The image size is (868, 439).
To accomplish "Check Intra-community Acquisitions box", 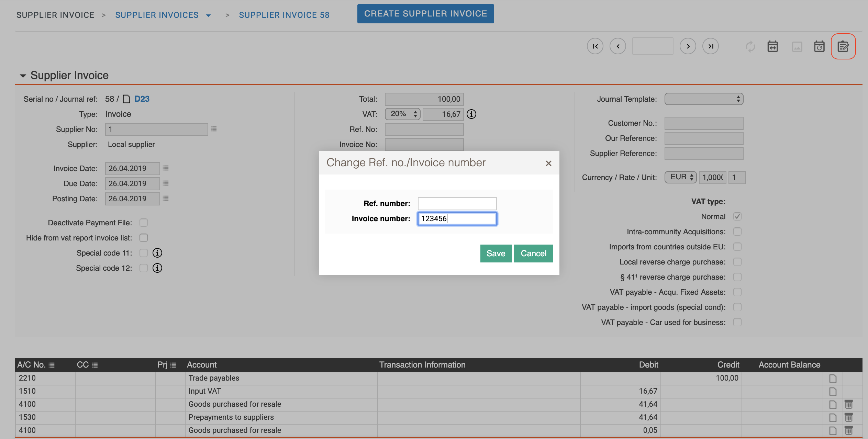I will pos(737,232).
